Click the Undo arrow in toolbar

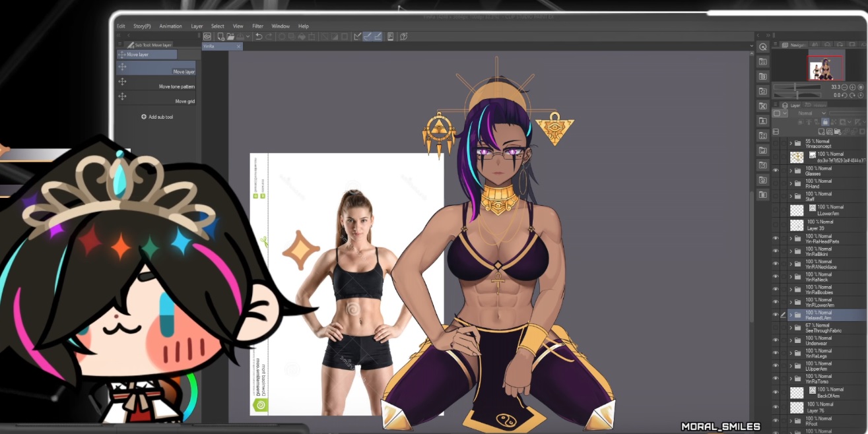[259, 36]
